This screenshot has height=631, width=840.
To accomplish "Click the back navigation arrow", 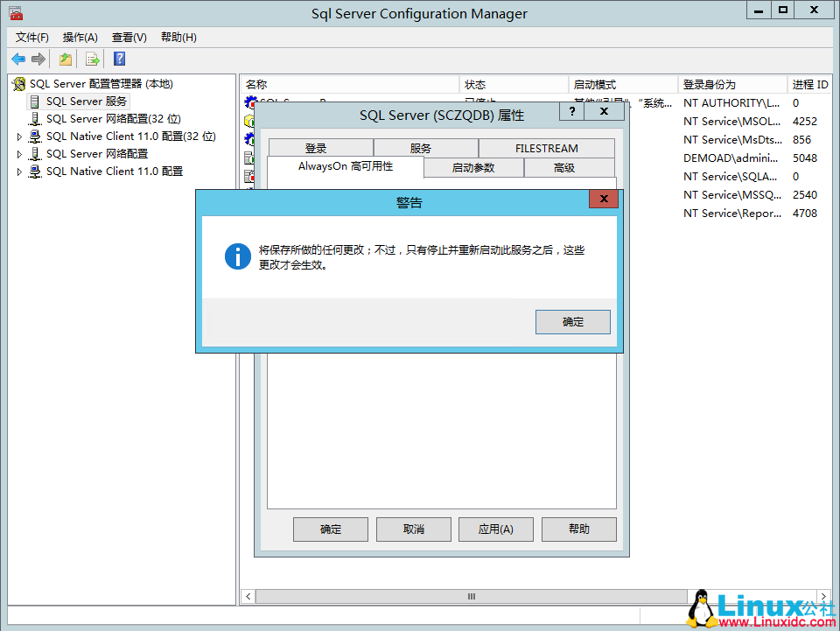I will click(18, 59).
